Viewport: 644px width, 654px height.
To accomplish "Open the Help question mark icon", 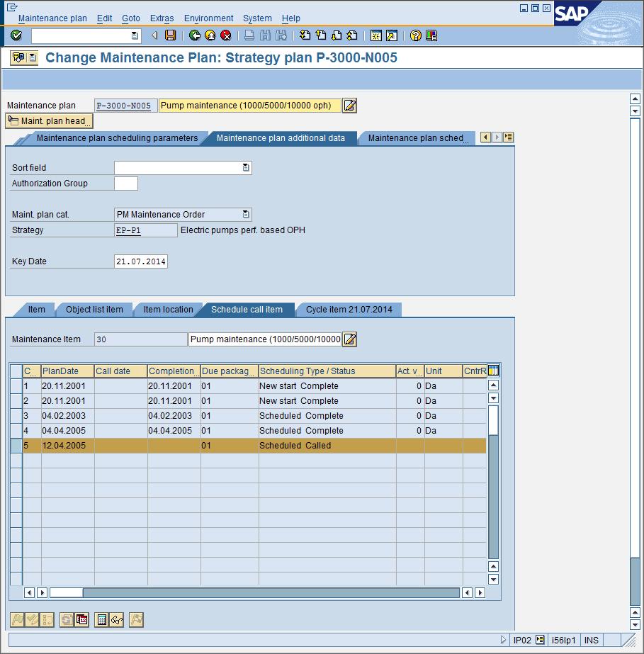I will [x=415, y=35].
